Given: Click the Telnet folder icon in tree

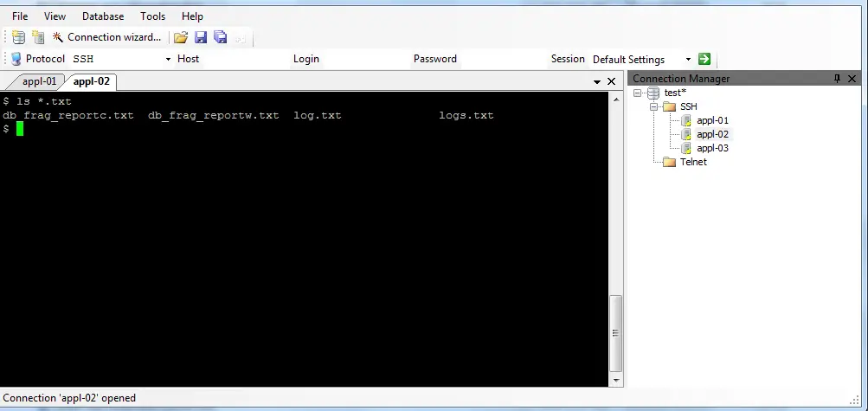Looking at the screenshot, I should pyautogui.click(x=670, y=162).
